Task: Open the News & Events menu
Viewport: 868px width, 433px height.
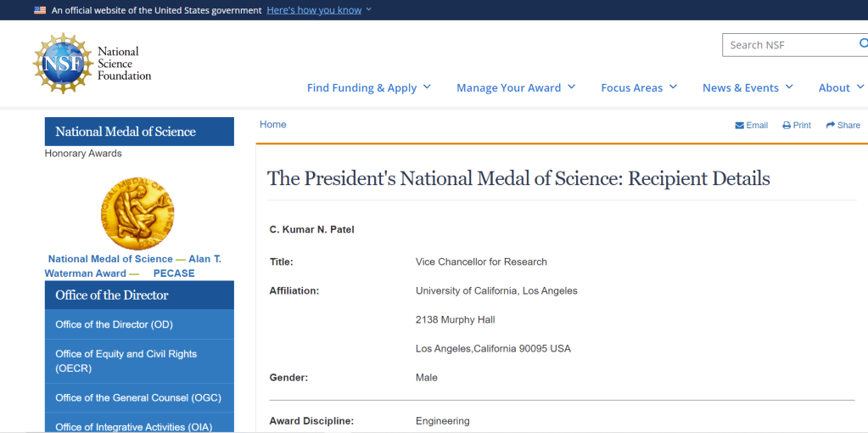Action: pos(747,87)
